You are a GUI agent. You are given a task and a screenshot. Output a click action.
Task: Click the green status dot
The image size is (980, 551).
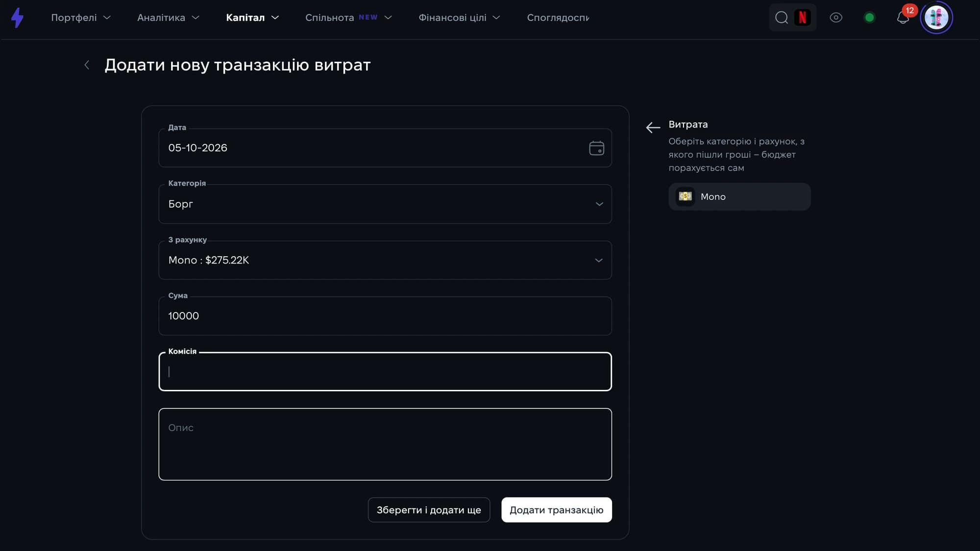click(x=869, y=18)
